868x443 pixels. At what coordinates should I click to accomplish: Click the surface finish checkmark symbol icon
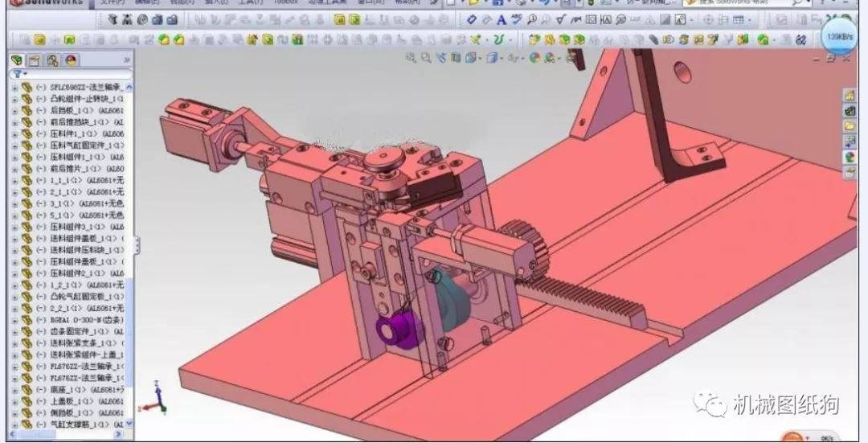pos(561,20)
